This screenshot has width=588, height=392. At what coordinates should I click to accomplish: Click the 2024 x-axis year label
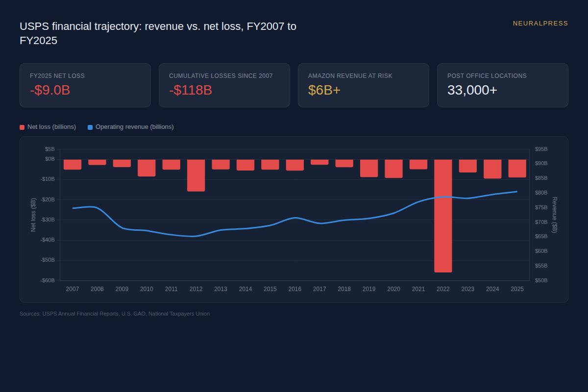point(492,289)
